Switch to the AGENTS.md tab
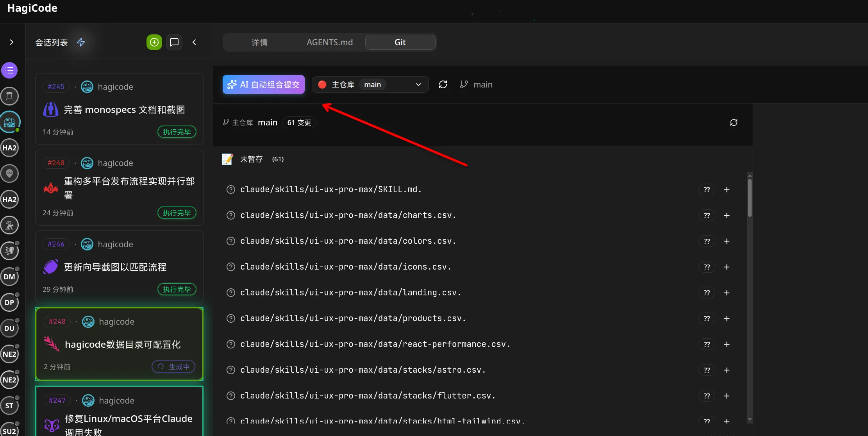Screen dimensions: 868x436 click(329, 42)
